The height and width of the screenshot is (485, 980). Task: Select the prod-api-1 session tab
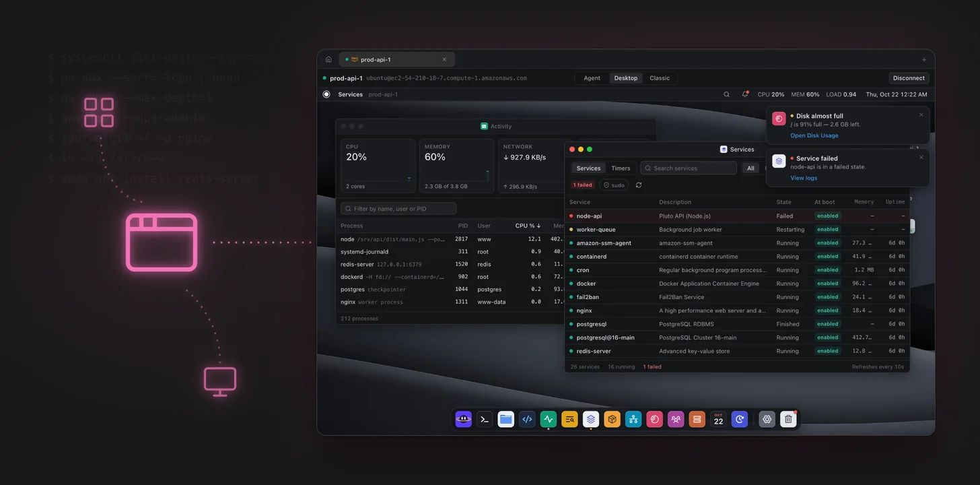397,59
